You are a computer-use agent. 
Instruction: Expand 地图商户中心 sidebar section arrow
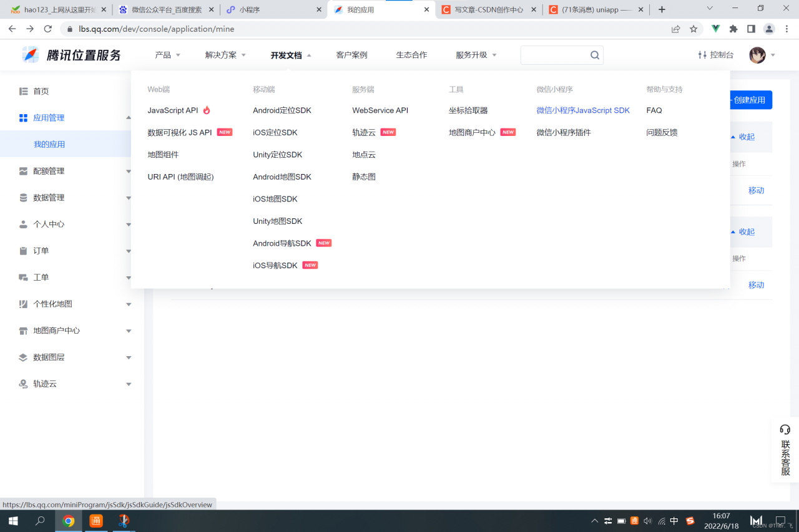pyautogui.click(x=129, y=331)
